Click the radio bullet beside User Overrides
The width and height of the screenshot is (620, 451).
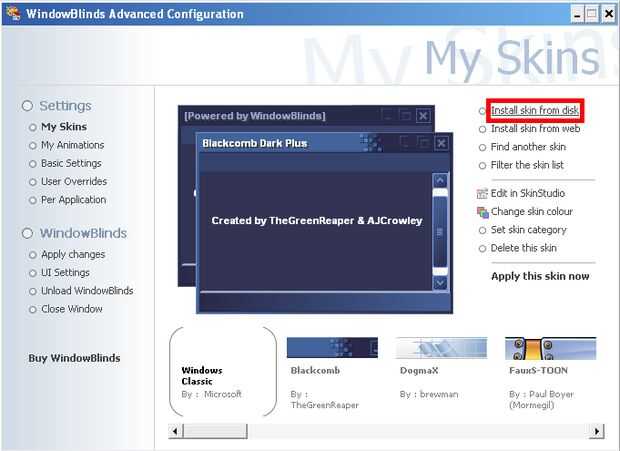(x=33, y=182)
